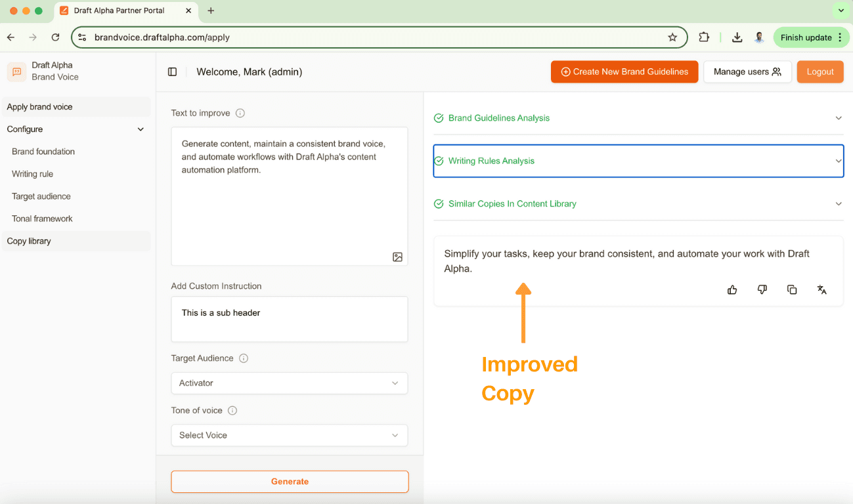The image size is (853, 504).
Task: Toggle the sidebar panel icon near Welcome
Action: click(172, 72)
